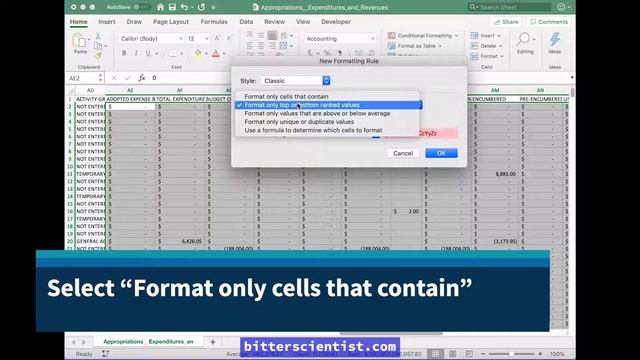
Task: Click the Copy icon
Action: (x=98, y=46)
